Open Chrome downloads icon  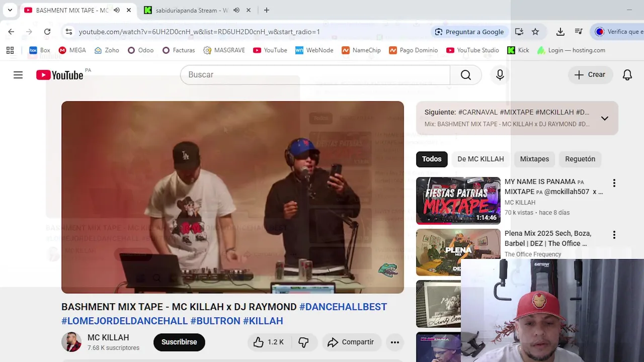click(560, 32)
